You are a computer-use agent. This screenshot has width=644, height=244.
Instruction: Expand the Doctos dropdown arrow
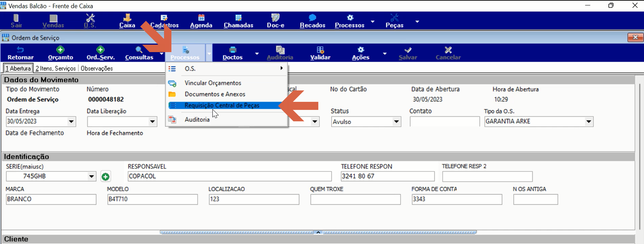coord(257,53)
